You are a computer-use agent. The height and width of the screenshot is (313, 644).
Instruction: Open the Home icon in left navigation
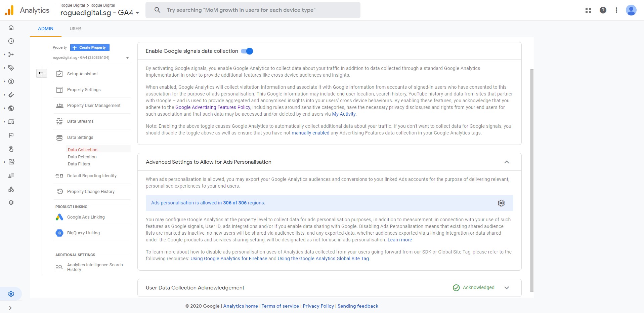pos(11,28)
